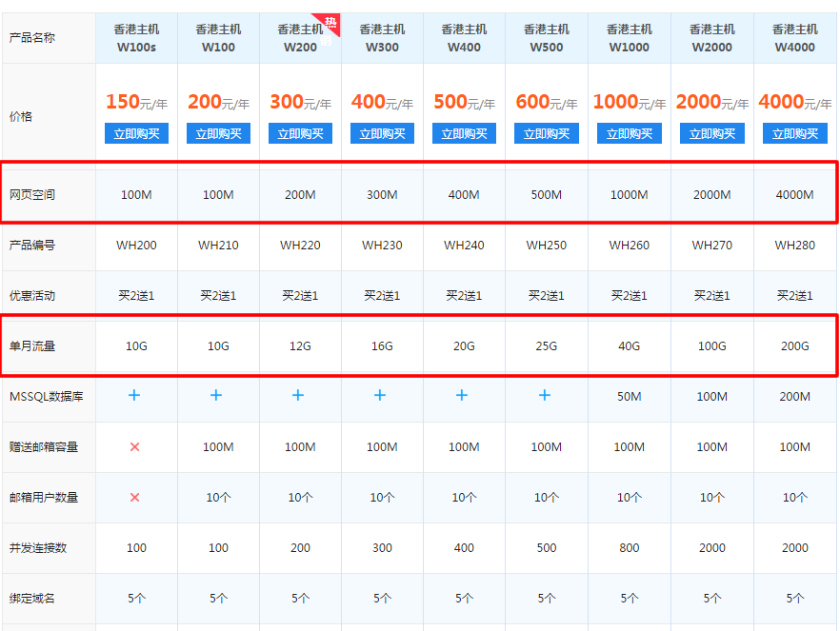
Task: Purchase the W4000 plan at 4000元/年
Action: point(794,134)
